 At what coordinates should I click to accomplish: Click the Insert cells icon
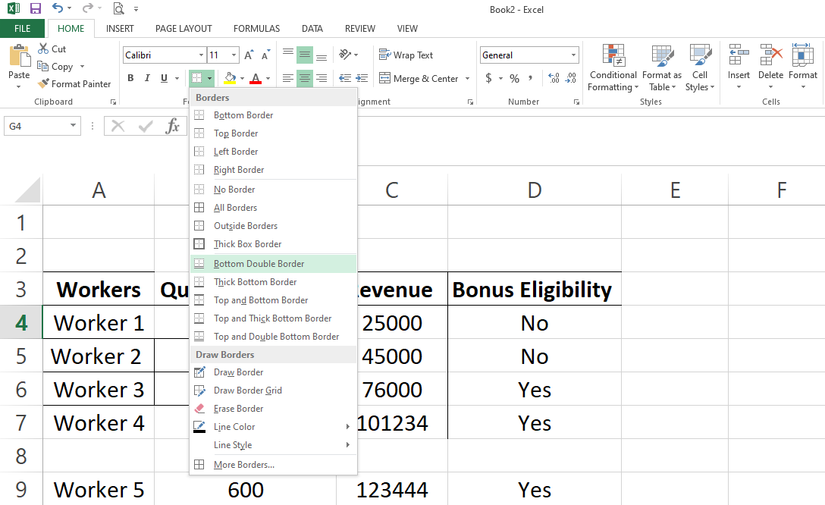pos(739,56)
